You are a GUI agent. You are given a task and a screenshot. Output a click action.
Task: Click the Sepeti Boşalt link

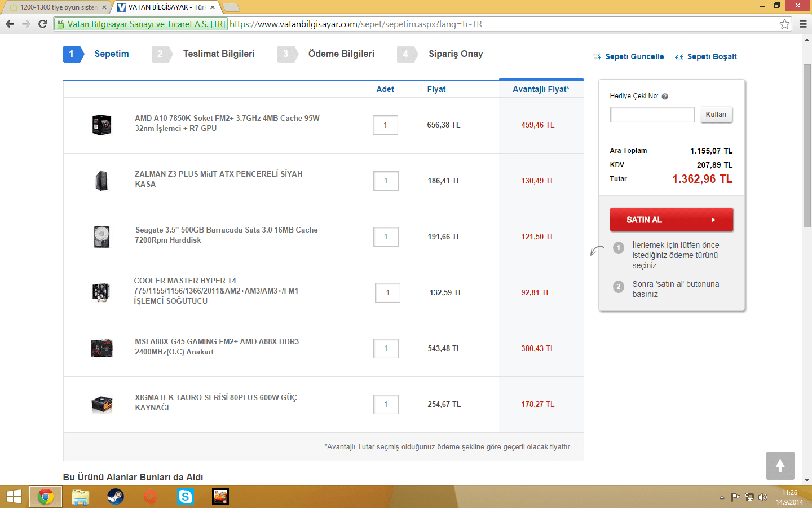coord(712,56)
